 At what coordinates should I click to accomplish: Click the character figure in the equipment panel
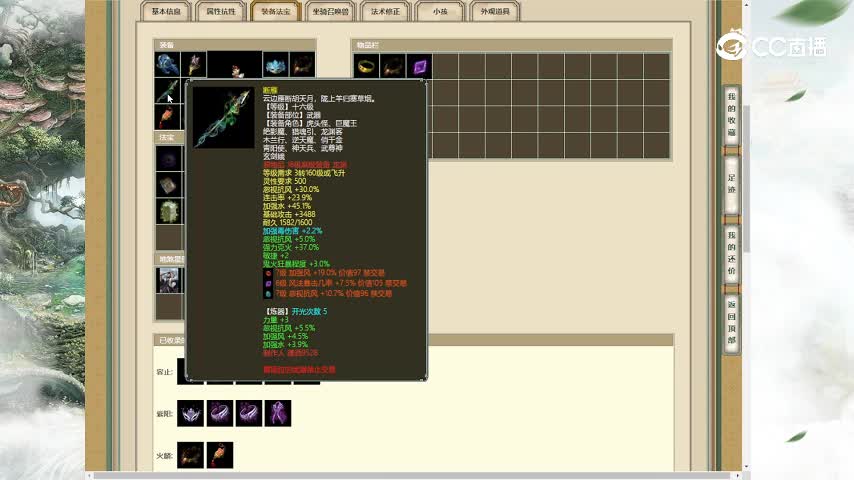235,65
